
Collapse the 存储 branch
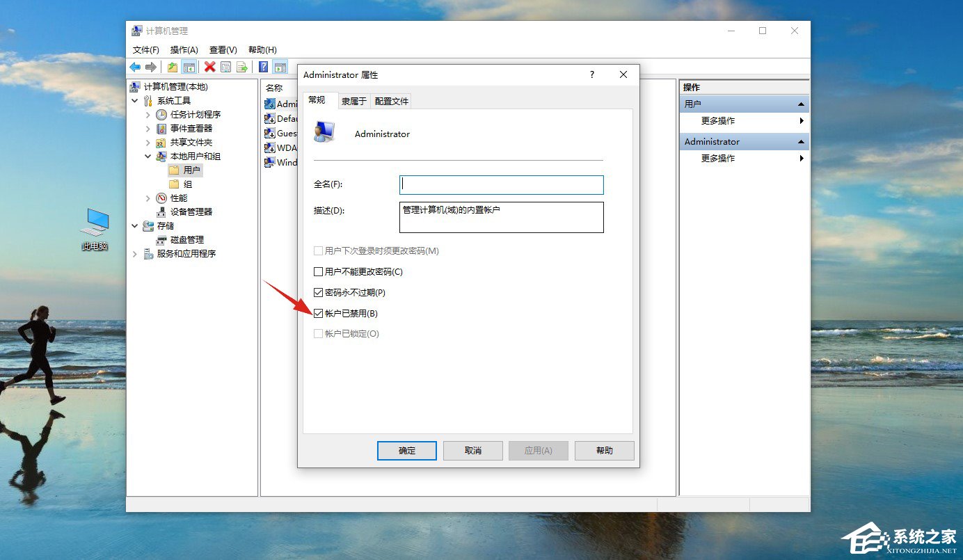click(135, 226)
